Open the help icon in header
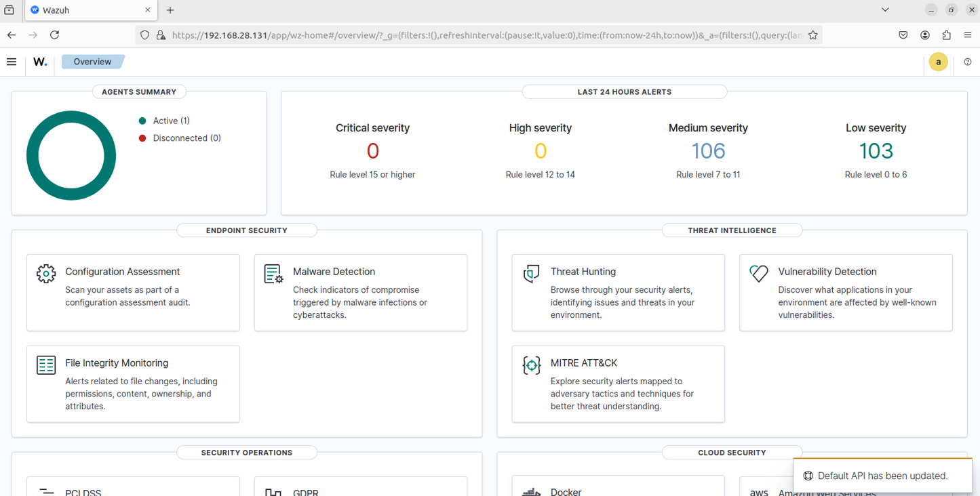Image resolution: width=980 pixels, height=496 pixels. pos(968,62)
